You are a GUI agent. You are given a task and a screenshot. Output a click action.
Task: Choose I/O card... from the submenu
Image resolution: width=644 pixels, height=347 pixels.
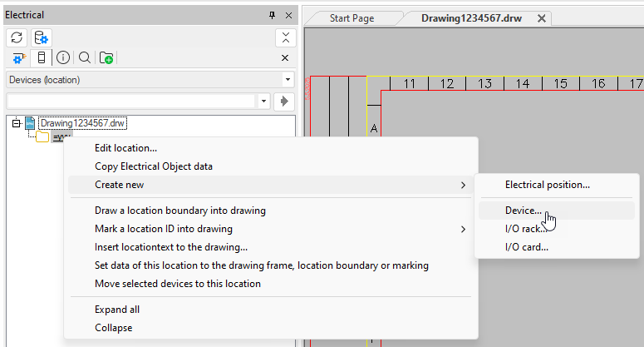(526, 247)
